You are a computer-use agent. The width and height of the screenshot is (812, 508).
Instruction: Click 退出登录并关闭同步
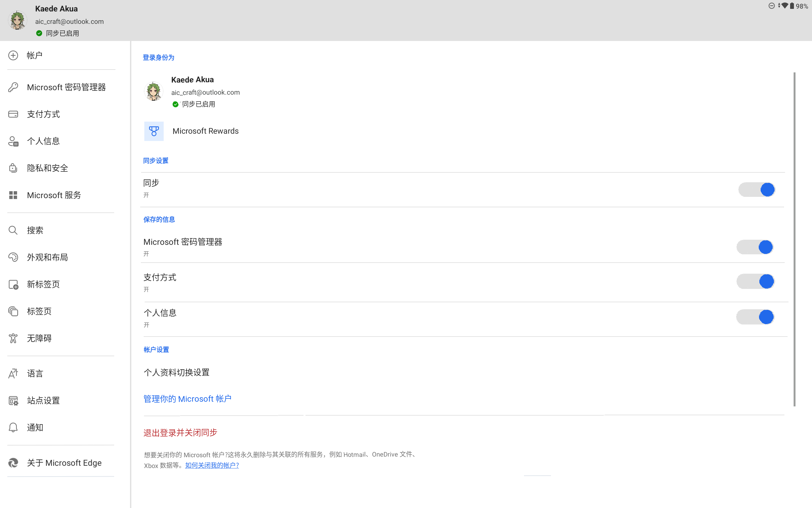(x=180, y=433)
